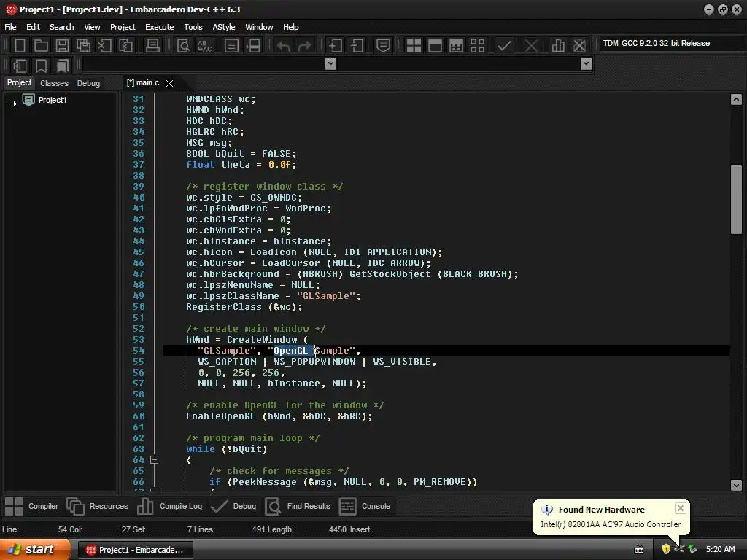Click the Close file toolbar icon
747x560 pixels.
pyautogui.click(x=104, y=46)
